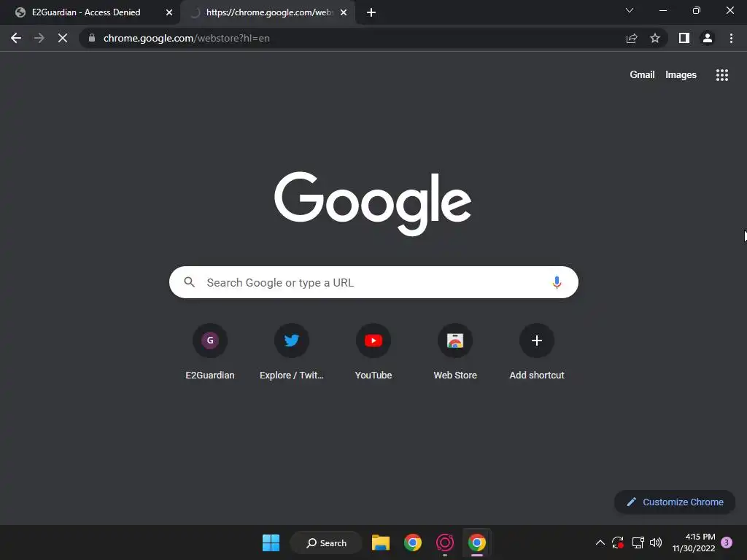Open the Google apps grid
This screenshot has height=560, width=747.
(722, 75)
